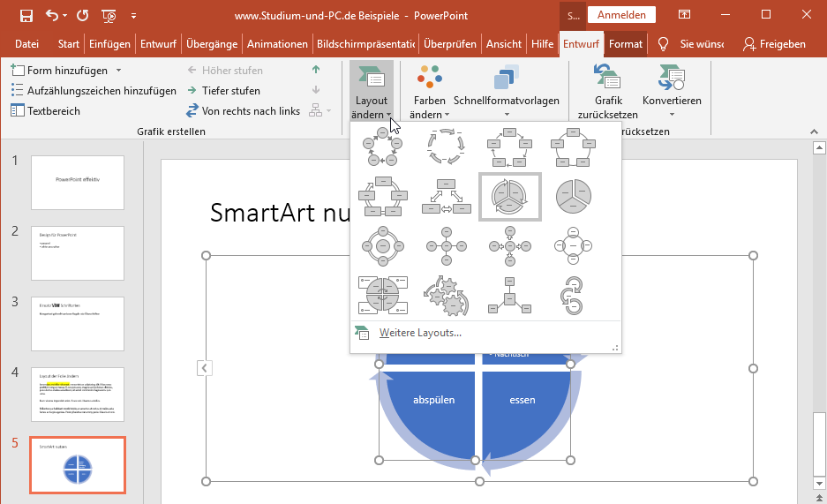
Task: Open the Hilfe tab
Action: (x=542, y=44)
